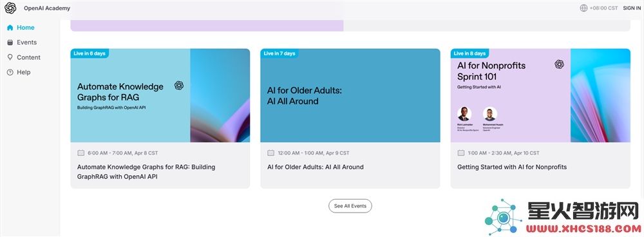
Task: Click the OpenAI Academy title text
Action: coord(47,8)
